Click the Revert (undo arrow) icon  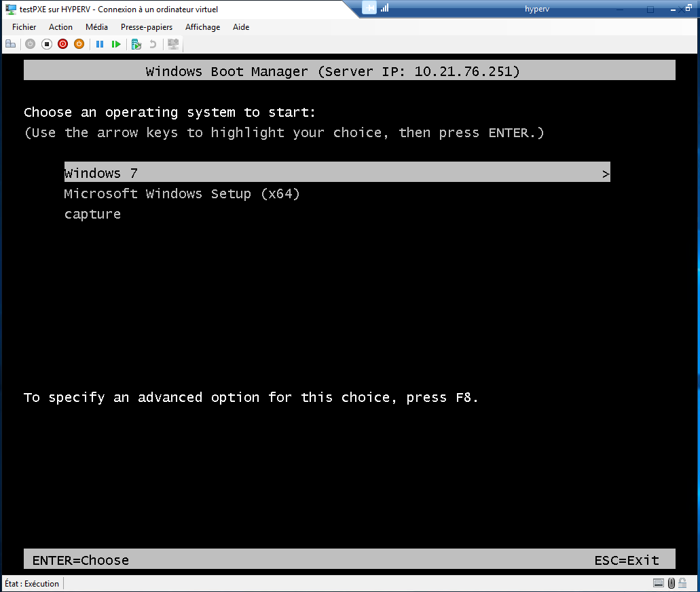153,44
